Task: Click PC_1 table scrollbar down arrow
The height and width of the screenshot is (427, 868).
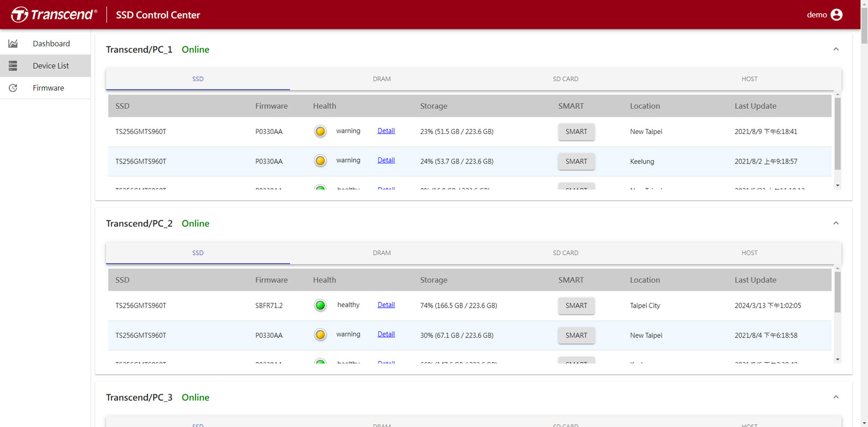Action: [837, 186]
